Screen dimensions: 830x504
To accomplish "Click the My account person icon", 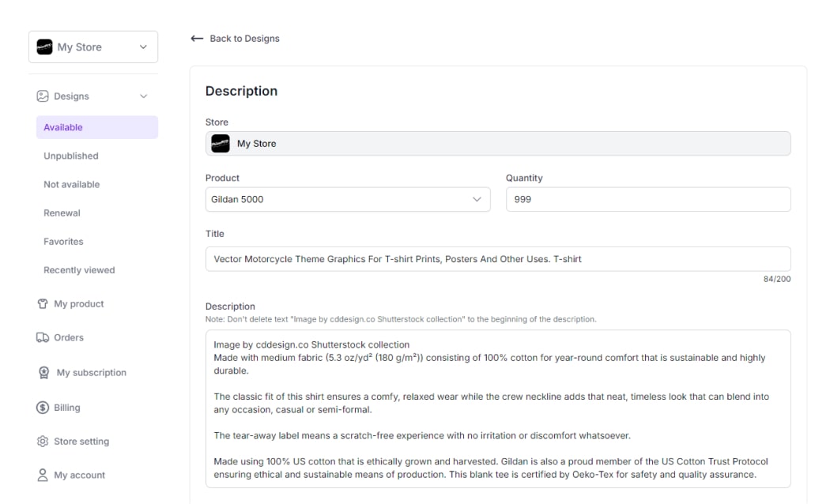I will coord(43,476).
